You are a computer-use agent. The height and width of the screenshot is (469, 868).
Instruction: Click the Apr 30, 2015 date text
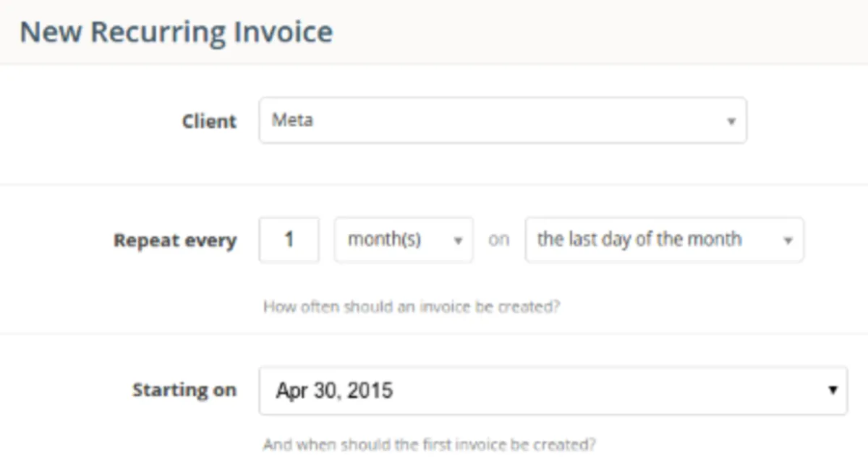[334, 391]
